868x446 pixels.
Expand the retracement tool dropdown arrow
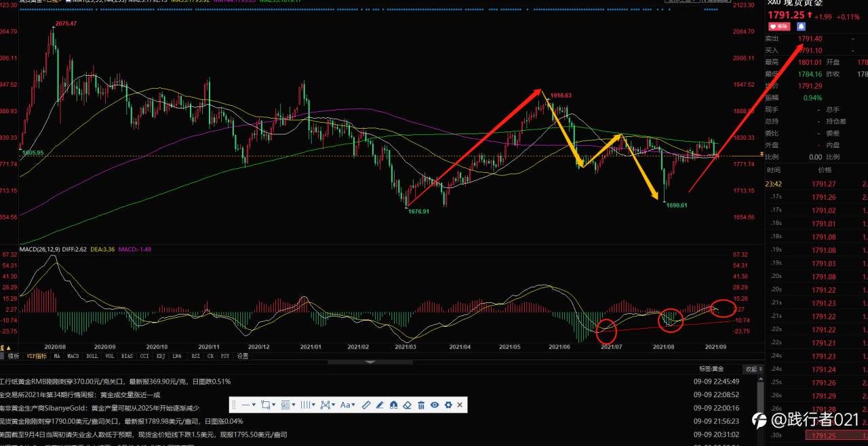click(x=294, y=405)
